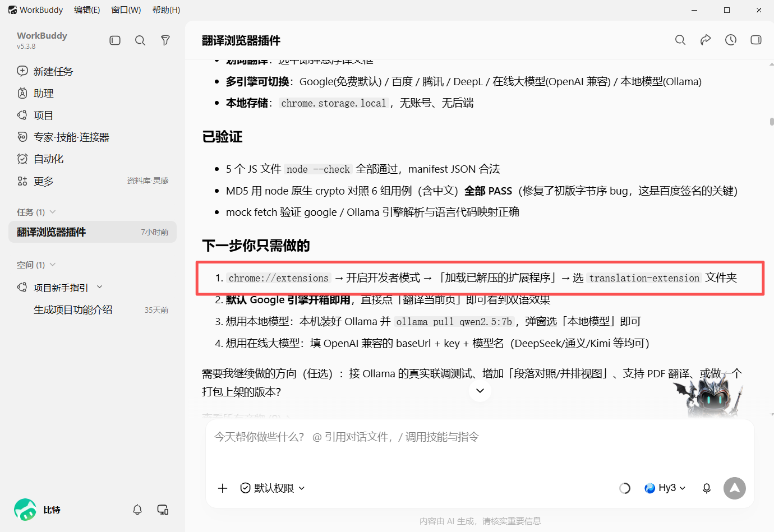Maximize the WorkBuddy window
The image size is (774, 532).
(727, 10)
